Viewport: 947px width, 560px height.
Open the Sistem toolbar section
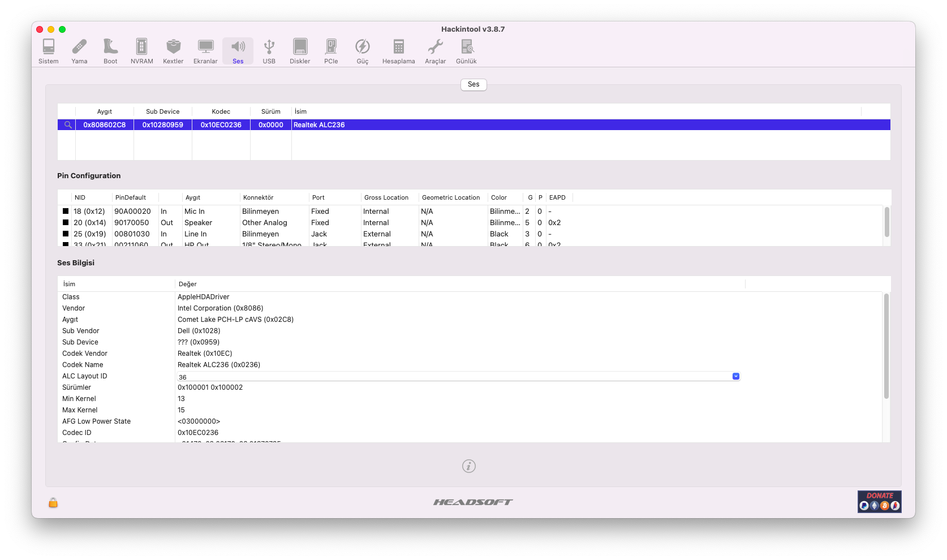point(48,51)
